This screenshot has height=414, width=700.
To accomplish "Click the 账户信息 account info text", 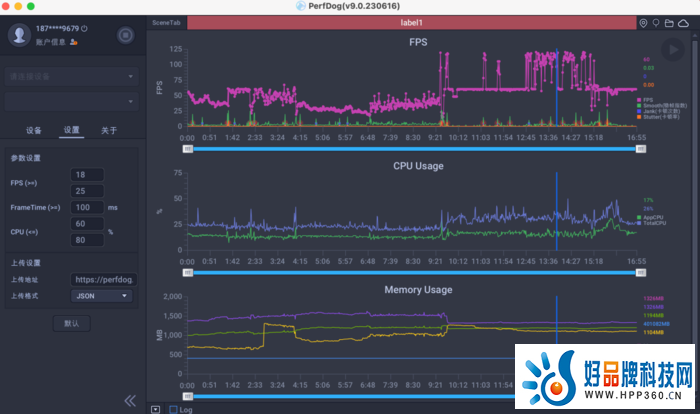I will [50, 42].
